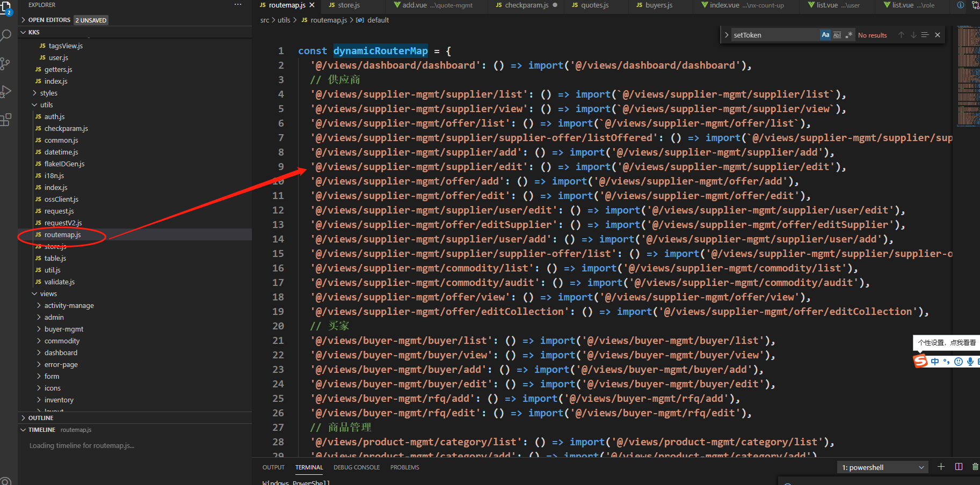Toggle Use Regular Expression in find

[x=848, y=35]
